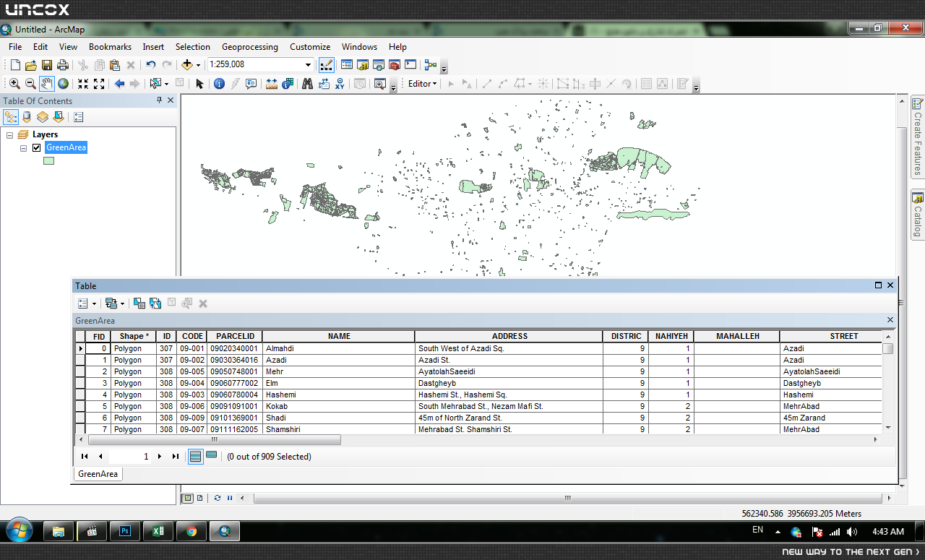Open the Editor Toolbar button
The image size is (925, 560).
(326, 64)
